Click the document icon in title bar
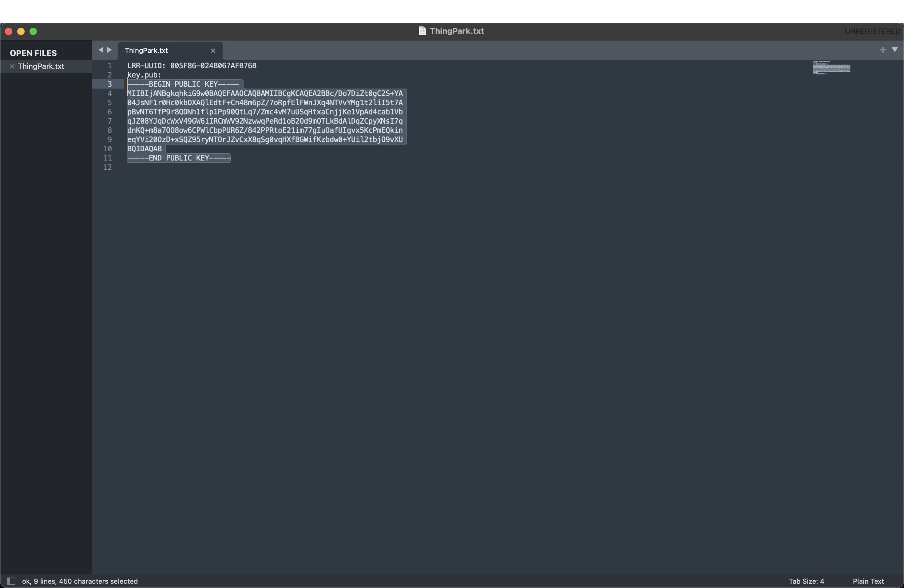Viewport: 904px width, 588px height. 422,31
